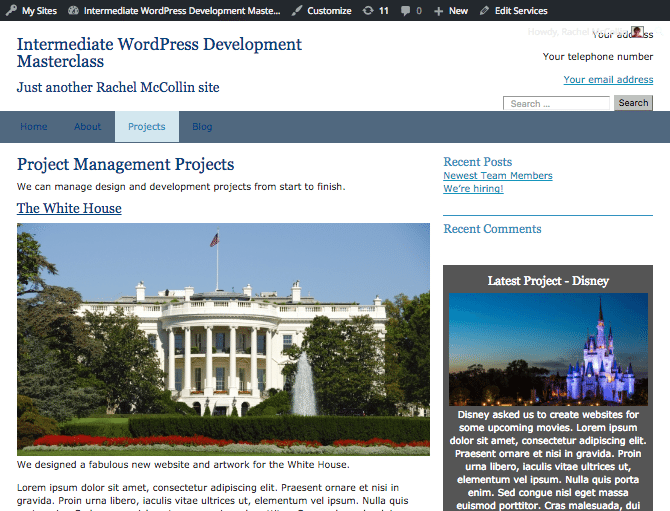This screenshot has height=511, width=670.
Task: Select the Projects navigation tab
Action: (x=147, y=127)
